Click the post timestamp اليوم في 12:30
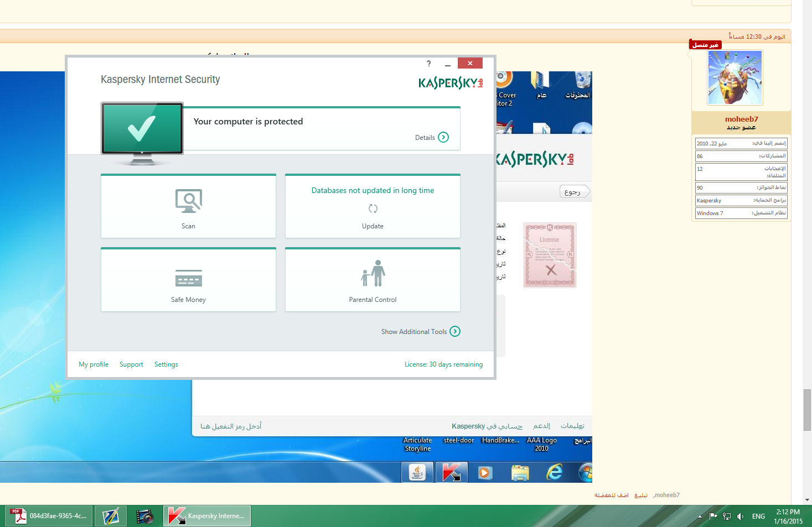Image resolution: width=812 pixels, height=527 pixels. pos(757,36)
